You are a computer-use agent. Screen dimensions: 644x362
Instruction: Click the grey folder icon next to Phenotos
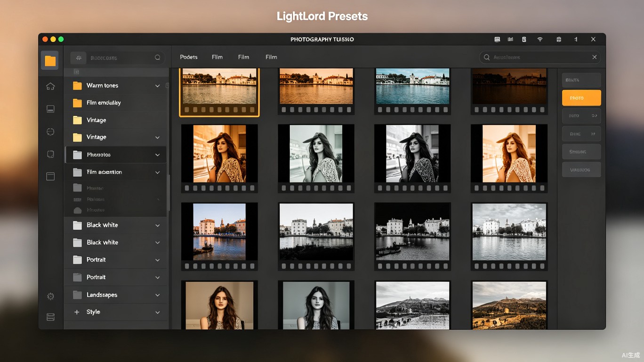coord(78,155)
